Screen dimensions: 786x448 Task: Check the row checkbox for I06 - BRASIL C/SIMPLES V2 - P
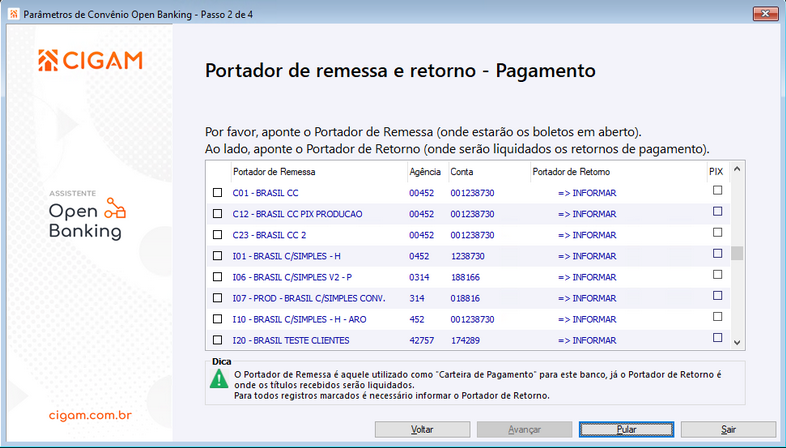point(218,277)
